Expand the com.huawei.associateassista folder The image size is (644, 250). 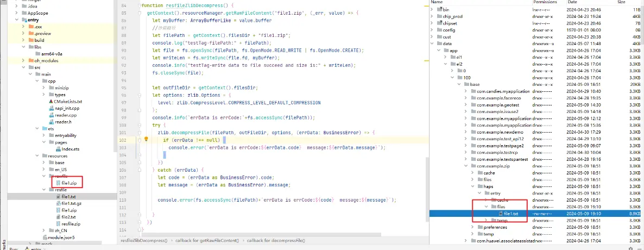[465, 241]
